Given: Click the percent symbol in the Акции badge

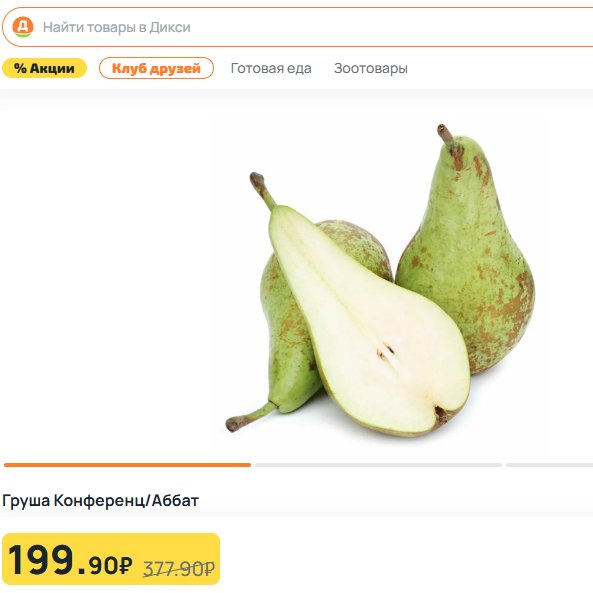Looking at the screenshot, I should pos(20,68).
